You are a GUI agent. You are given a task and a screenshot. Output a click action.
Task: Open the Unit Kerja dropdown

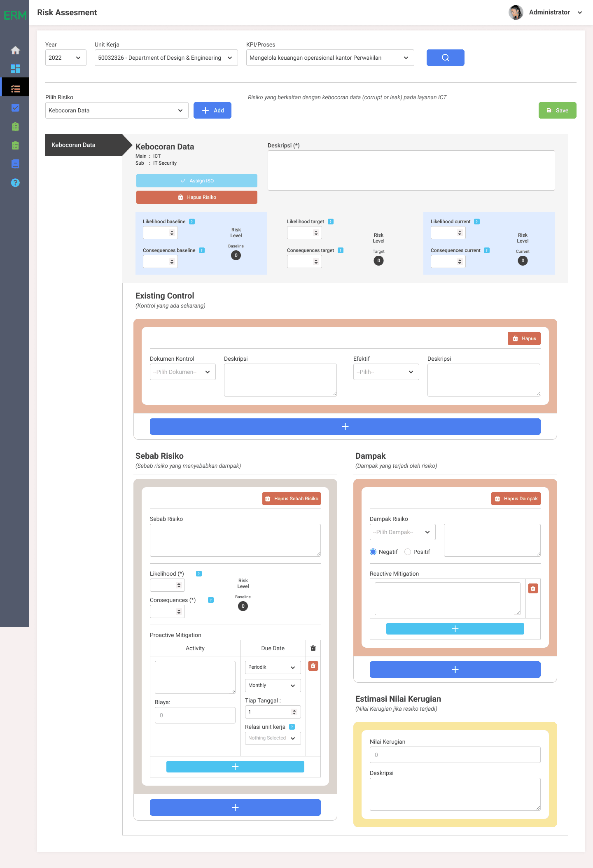166,58
